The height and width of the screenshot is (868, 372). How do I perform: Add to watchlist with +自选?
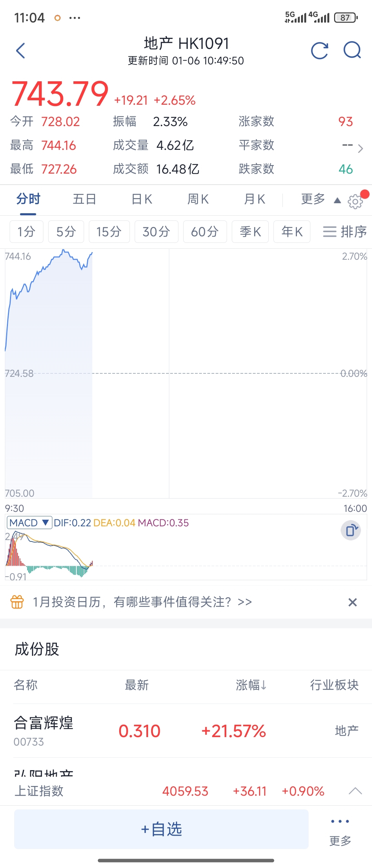coord(161,829)
